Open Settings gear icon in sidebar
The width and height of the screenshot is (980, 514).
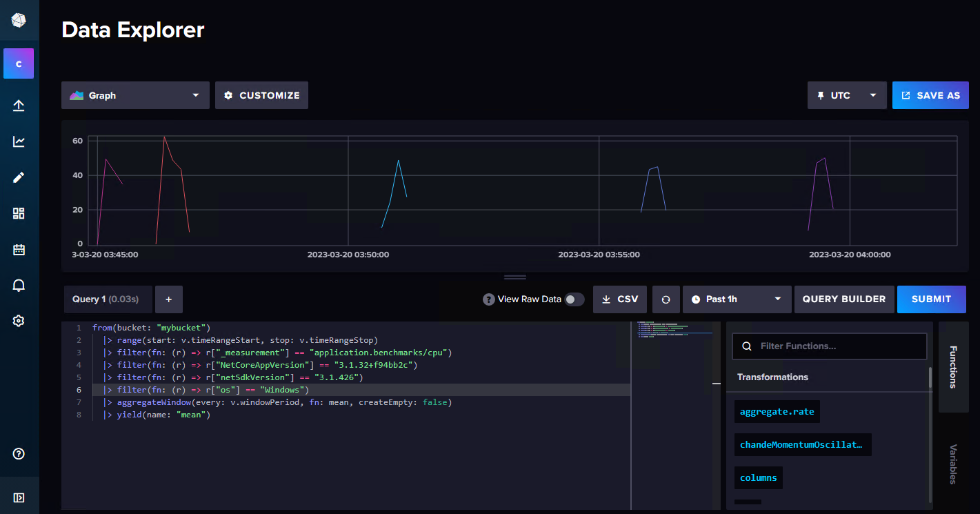coord(19,321)
